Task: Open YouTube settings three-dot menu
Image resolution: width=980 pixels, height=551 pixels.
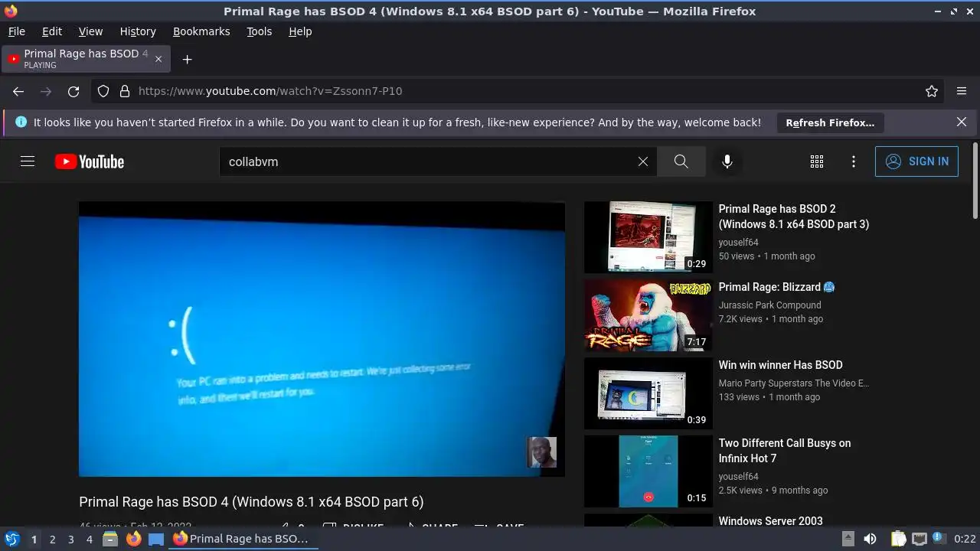Action: pos(854,161)
